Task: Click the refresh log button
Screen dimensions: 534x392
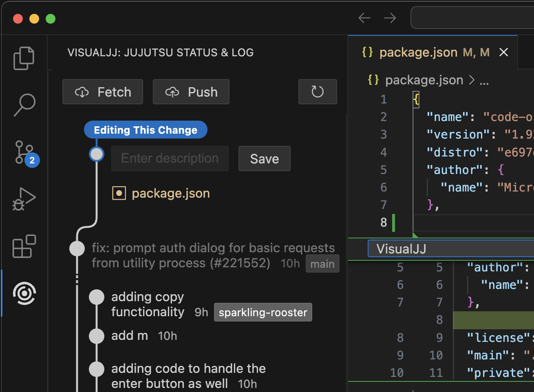Action: click(318, 92)
